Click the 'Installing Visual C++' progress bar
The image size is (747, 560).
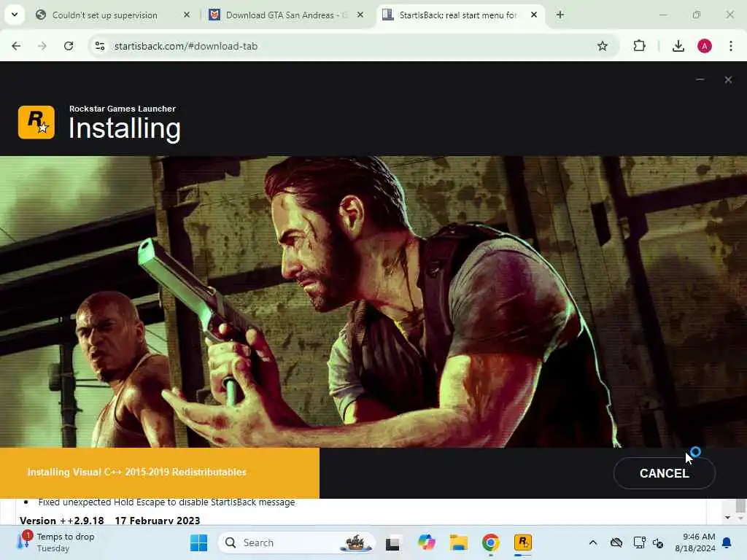pyautogui.click(x=160, y=472)
